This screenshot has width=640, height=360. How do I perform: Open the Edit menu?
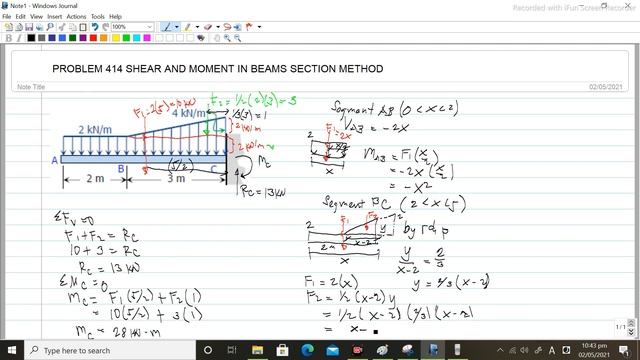(x=20, y=16)
